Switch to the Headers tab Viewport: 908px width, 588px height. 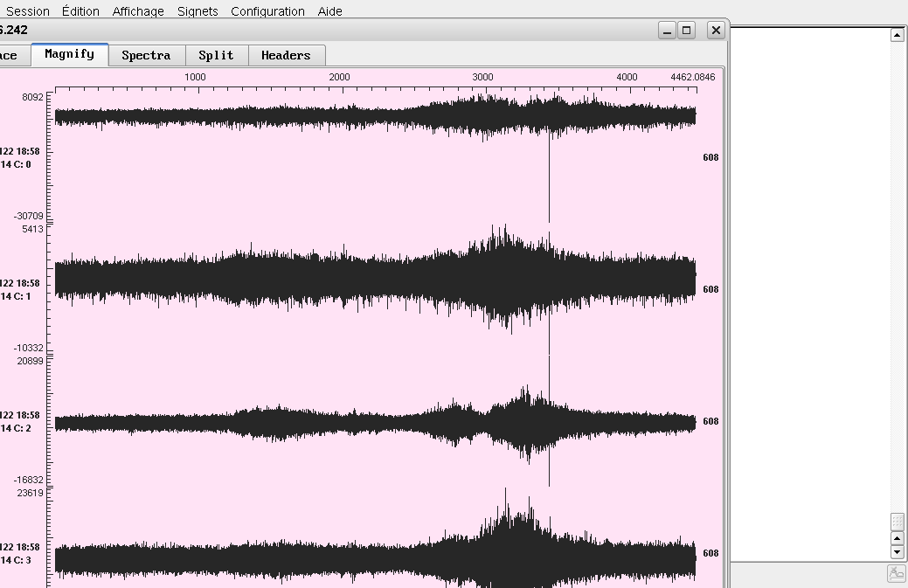(286, 56)
